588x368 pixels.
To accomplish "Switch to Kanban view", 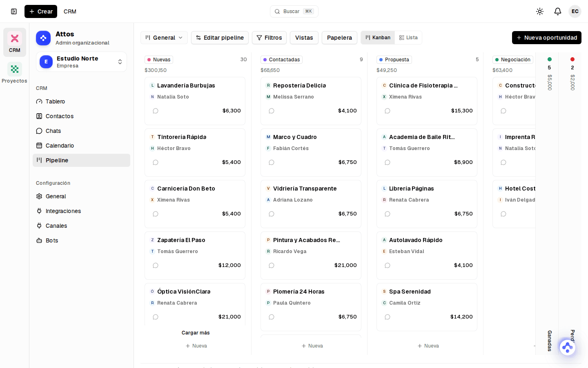I will click(x=378, y=38).
